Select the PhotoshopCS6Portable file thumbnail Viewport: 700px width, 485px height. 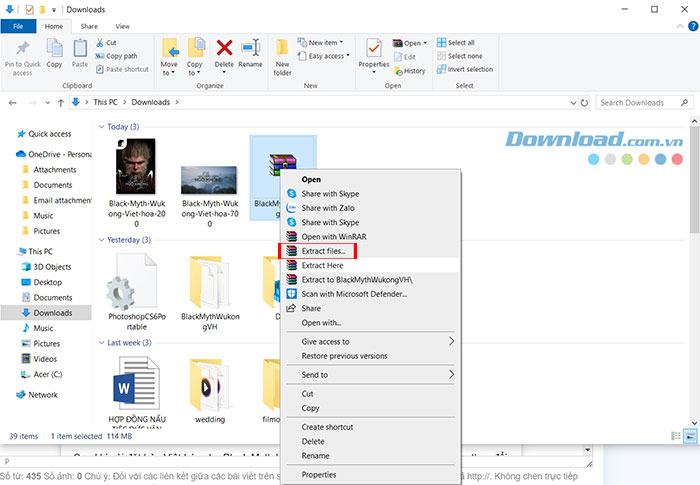[131, 283]
